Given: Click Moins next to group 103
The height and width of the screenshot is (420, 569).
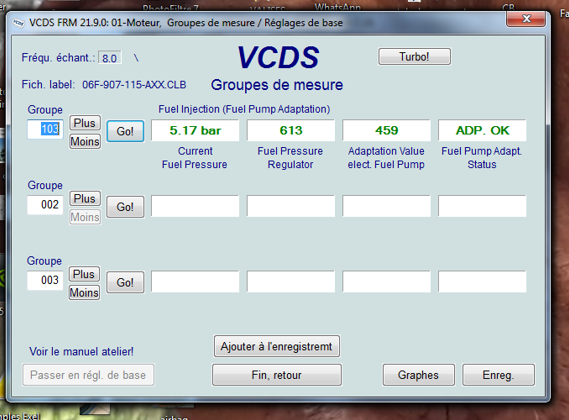Looking at the screenshot, I should pos(85,141).
